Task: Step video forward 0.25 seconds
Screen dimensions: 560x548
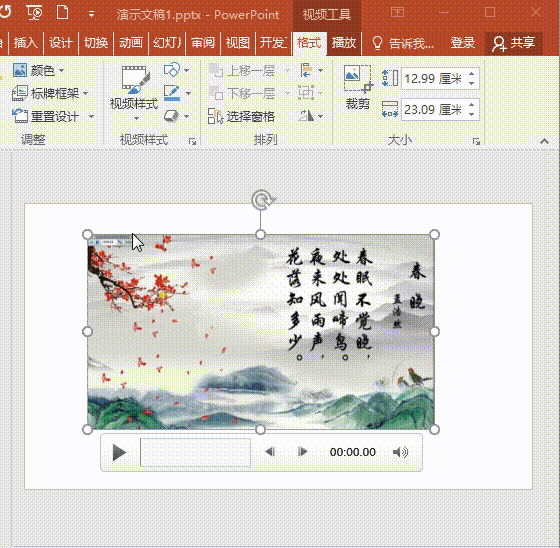Action: pos(302,452)
